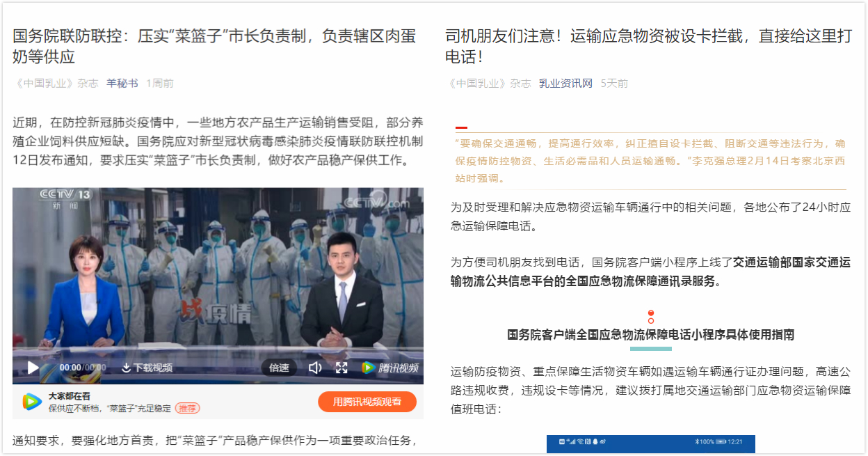Click the download video arrow icon
This screenshot has height=456, width=868.
(126, 368)
